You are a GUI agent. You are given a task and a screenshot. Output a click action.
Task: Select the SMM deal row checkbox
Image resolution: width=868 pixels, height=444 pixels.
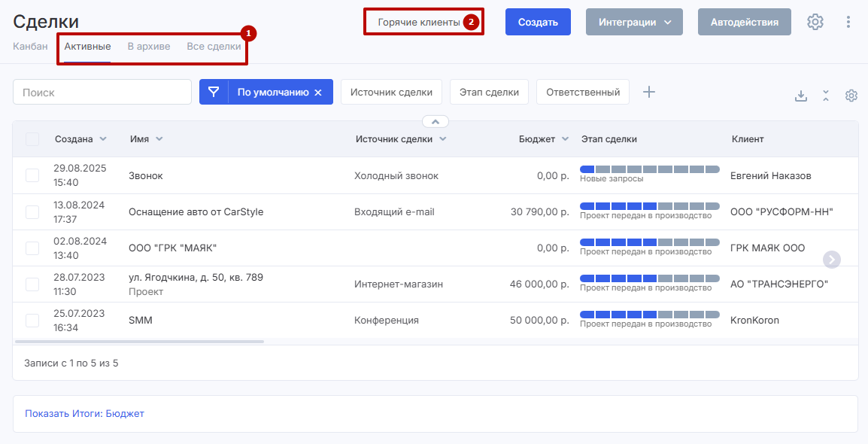(x=32, y=321)
